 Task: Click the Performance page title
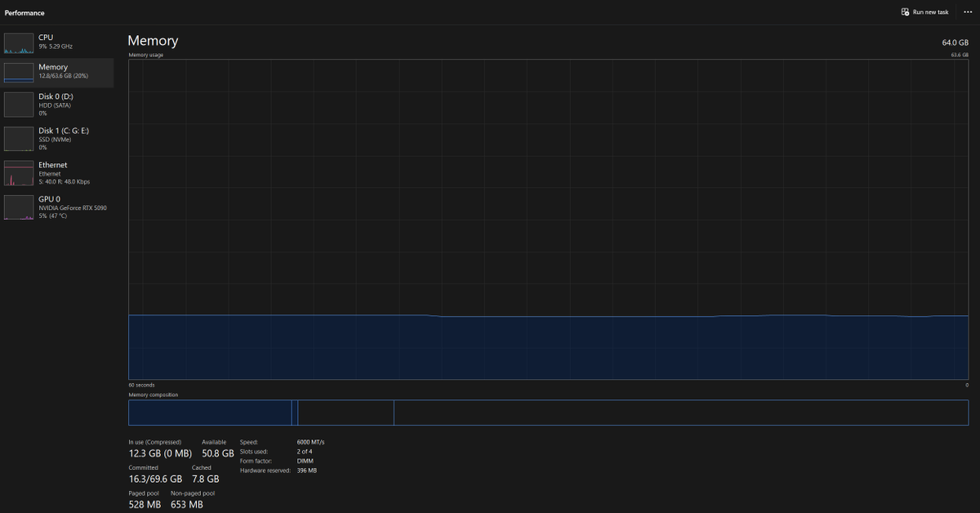click(24, 13)
